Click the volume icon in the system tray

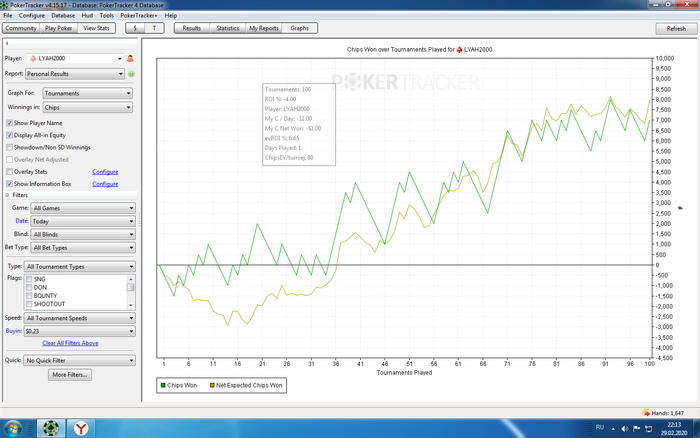pos(625,429)
